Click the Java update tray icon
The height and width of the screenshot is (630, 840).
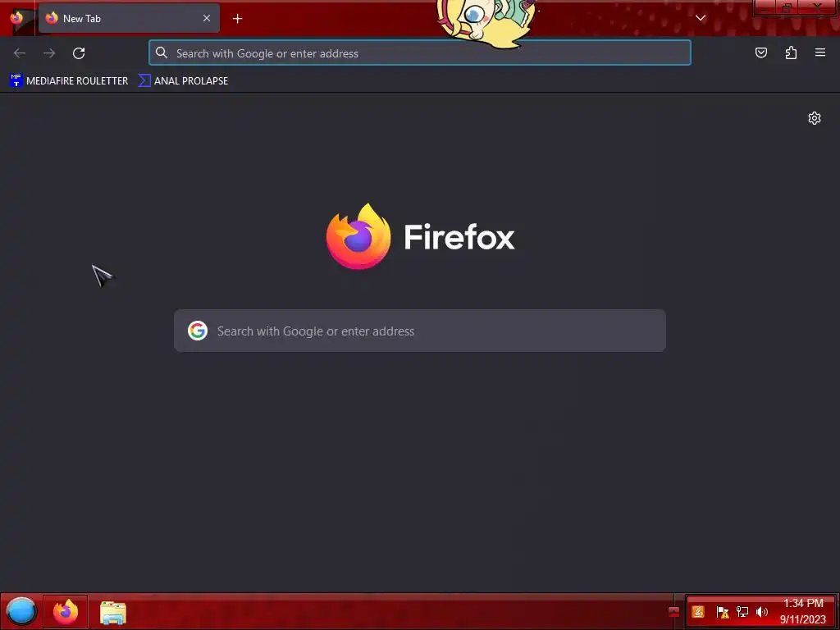(697, 612)
